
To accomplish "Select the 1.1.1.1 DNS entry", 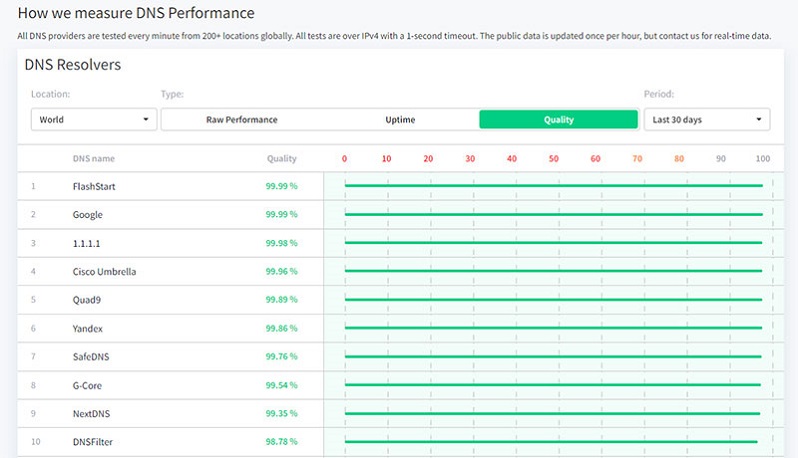I will pyautogui.click(x=86, y=243).
